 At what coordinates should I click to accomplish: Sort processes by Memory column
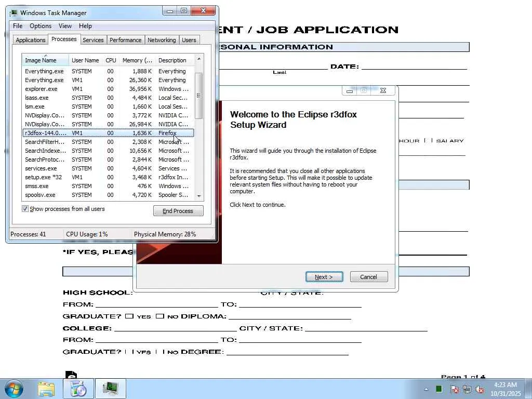137,60
